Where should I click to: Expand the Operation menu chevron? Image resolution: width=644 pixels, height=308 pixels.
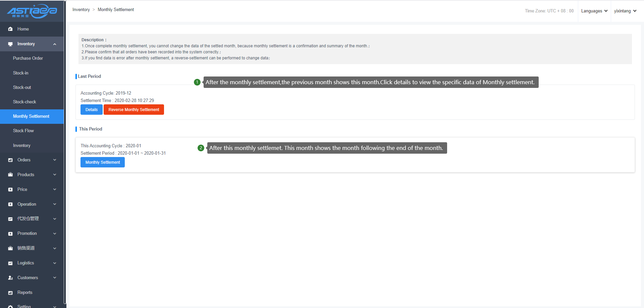[55, 204]
